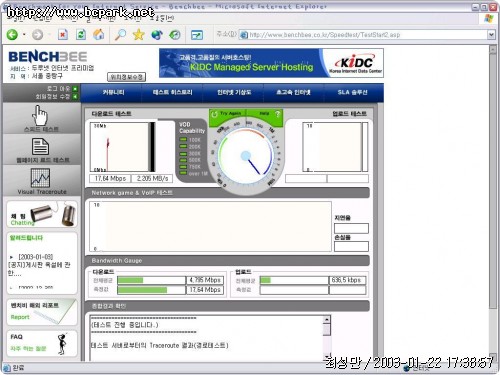
Task: Open the 테스트 히스토리 tab
Action: (173, 92)
